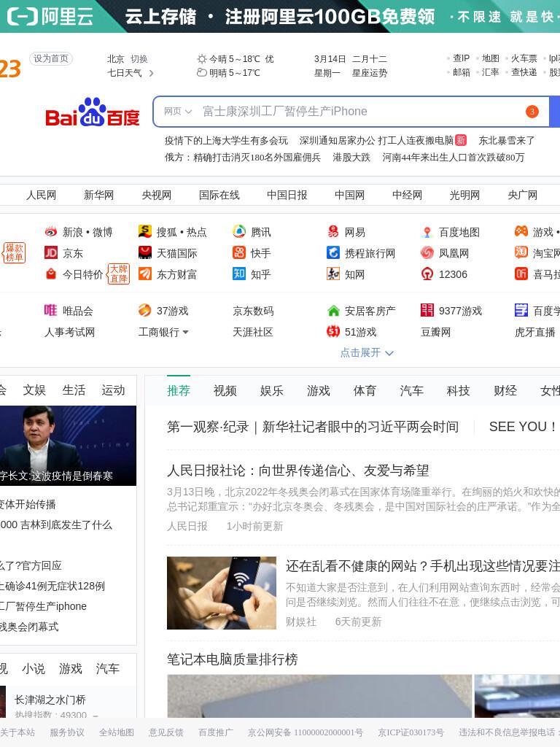Click the Eastmoney (东方财富) icon
The width and height of the screenshot is (560, 747).
[x=145, y=274]
